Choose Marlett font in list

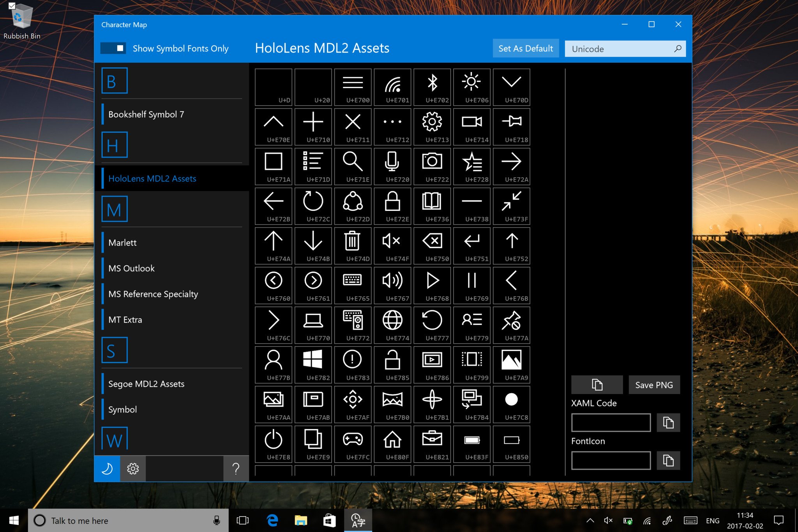pyautogui.click(x=171, y=242)
